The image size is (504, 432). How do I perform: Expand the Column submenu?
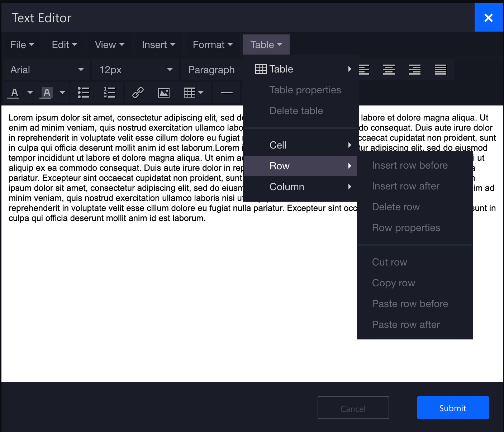pyautogui.click(x=301, y=187)
